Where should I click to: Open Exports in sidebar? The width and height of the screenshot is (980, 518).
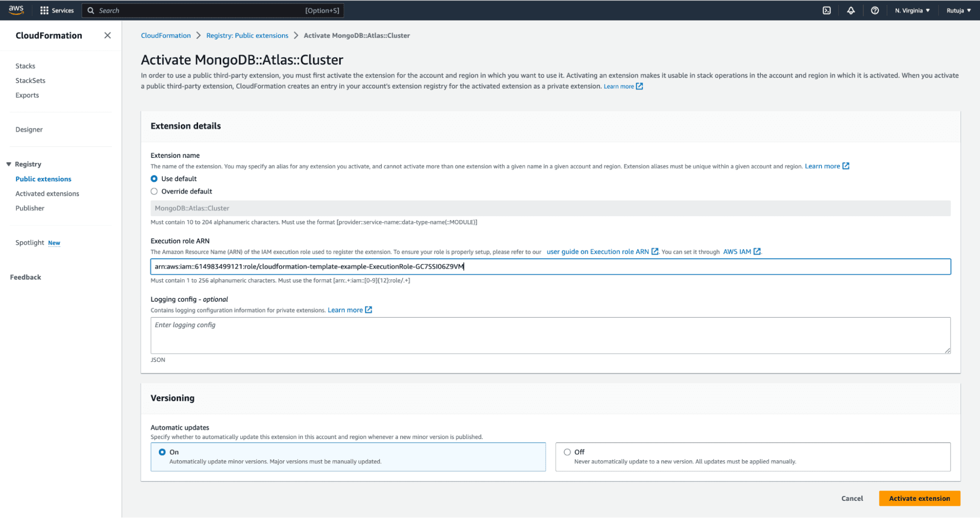27,95
